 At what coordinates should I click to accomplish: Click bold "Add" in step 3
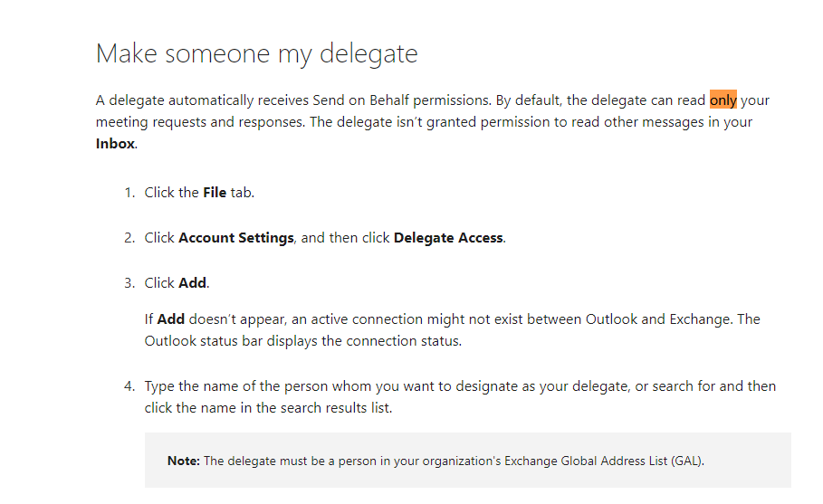click(x=192, y=283)
